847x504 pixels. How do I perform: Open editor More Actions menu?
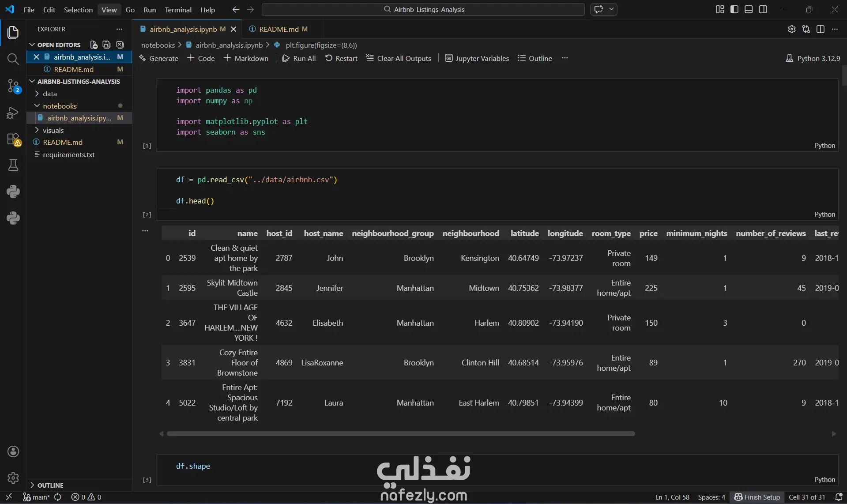(835, 29)
